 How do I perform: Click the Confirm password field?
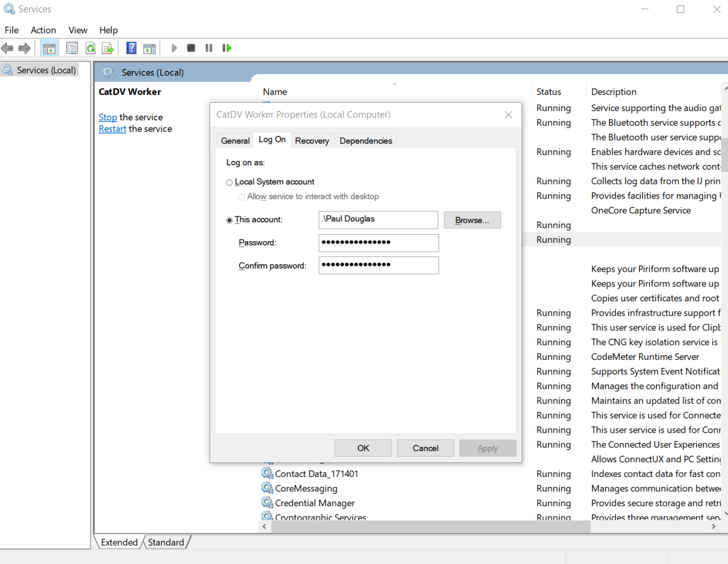(x=378, y=265)
